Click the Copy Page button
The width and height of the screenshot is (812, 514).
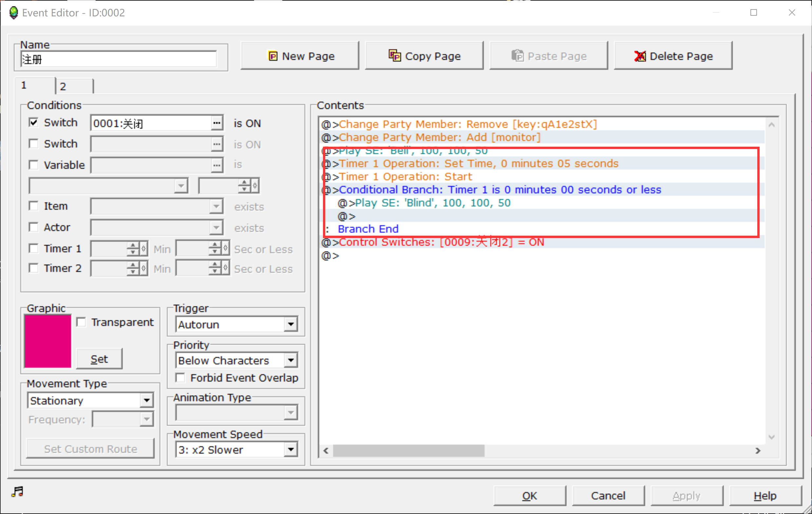[x=424, y=56]
